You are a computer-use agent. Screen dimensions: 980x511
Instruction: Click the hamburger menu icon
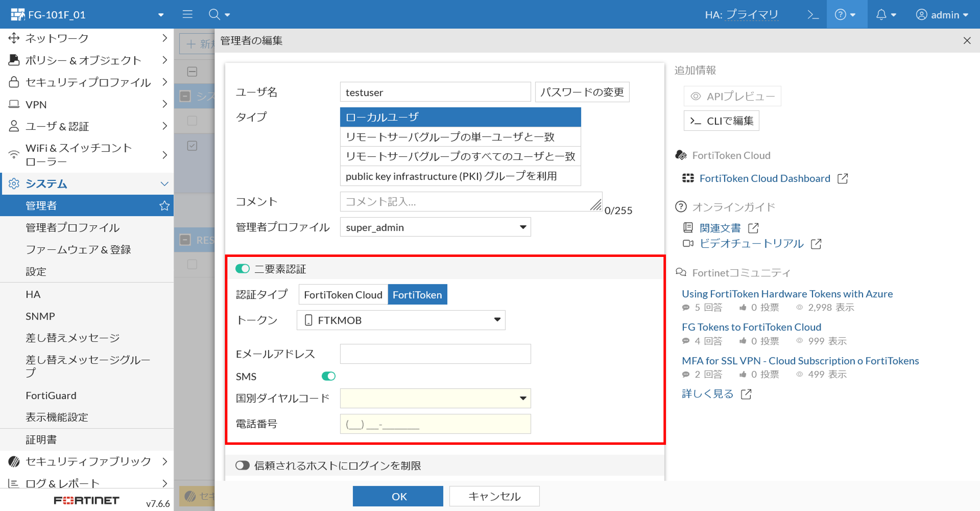click(187, 14)
